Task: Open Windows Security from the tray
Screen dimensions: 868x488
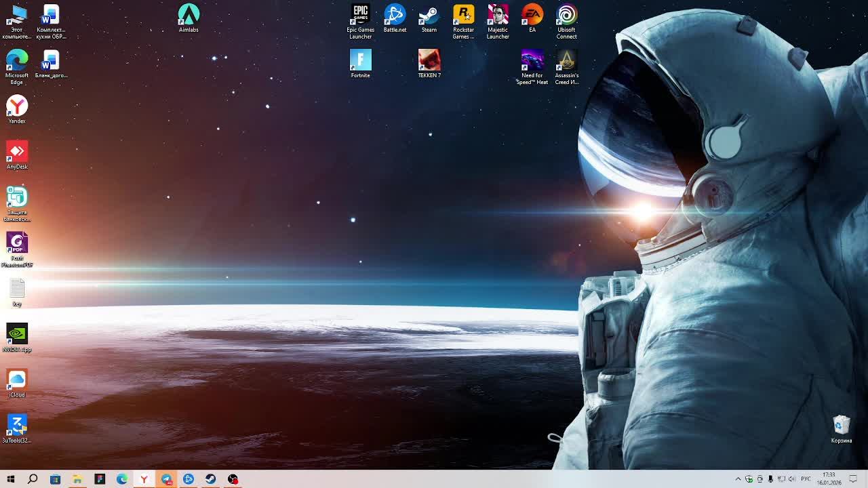Action: (x=749, y=479)
